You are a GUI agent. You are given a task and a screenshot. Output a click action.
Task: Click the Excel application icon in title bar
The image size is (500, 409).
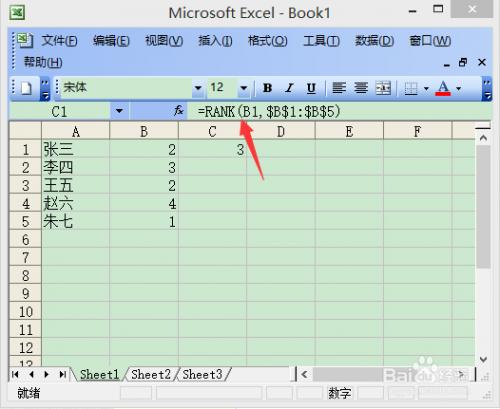pyautogui.click(x=17, y=13)
